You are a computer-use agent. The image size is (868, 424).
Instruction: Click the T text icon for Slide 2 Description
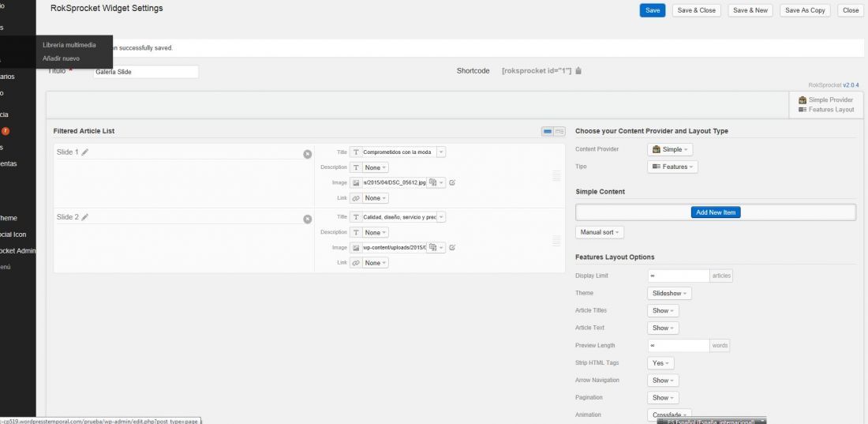356,232
